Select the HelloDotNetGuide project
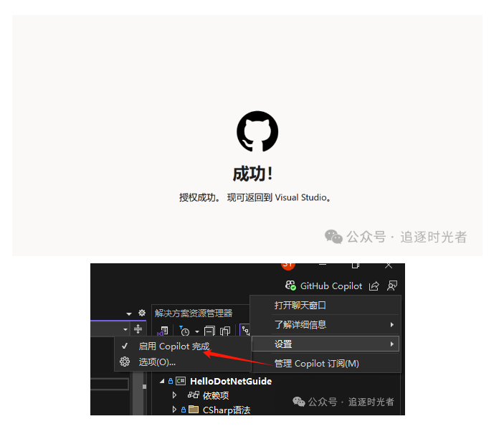Viewport: 504px width, 429px height. 231,382
